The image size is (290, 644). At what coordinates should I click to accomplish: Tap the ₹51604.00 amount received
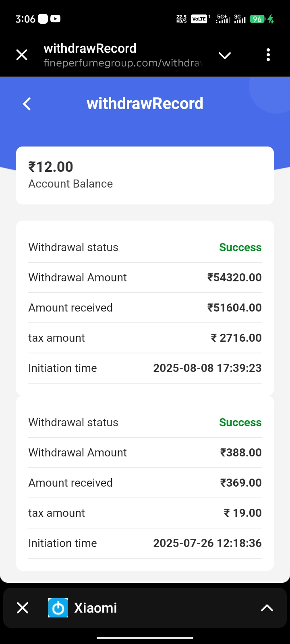click(x=234, y=308)
